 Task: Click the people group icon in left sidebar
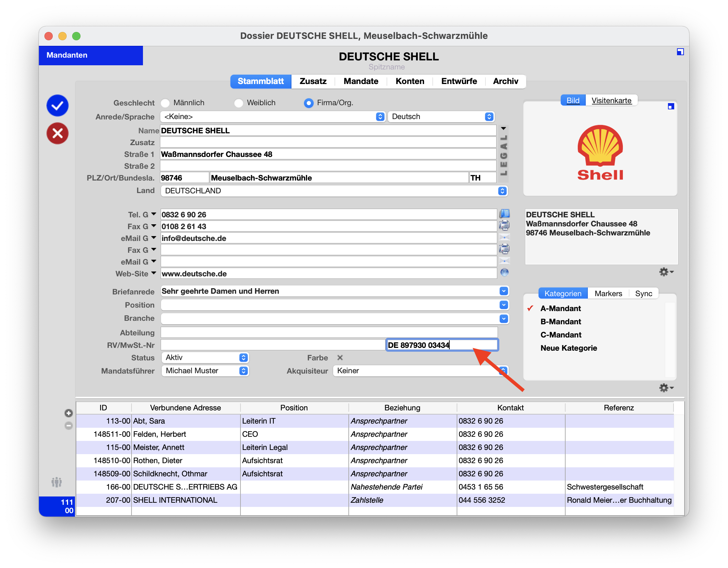tap(57, 482)
